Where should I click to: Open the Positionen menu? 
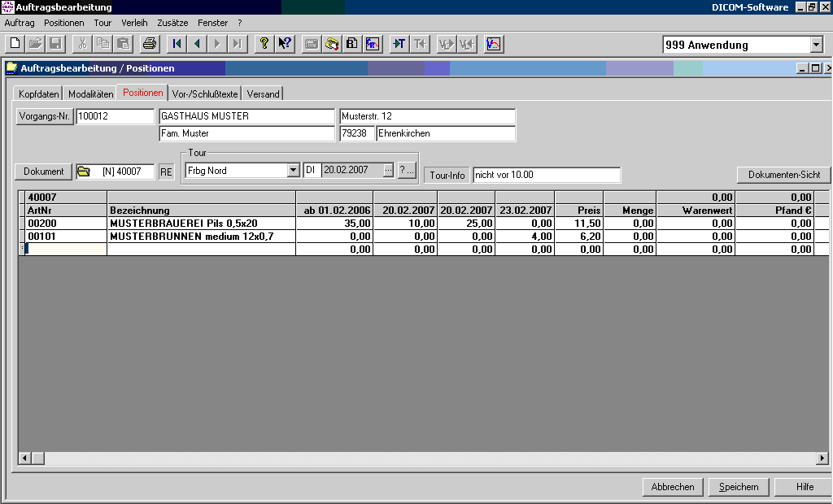click(63, 23)
